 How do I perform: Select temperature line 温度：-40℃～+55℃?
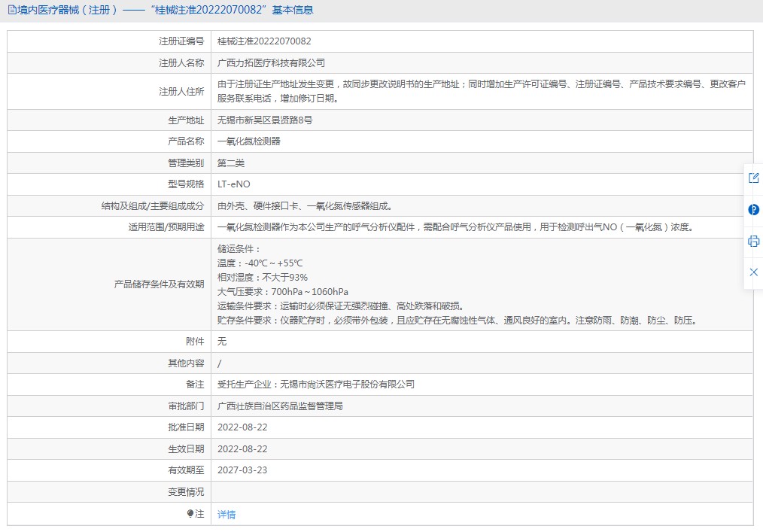[x=260, y=263]
